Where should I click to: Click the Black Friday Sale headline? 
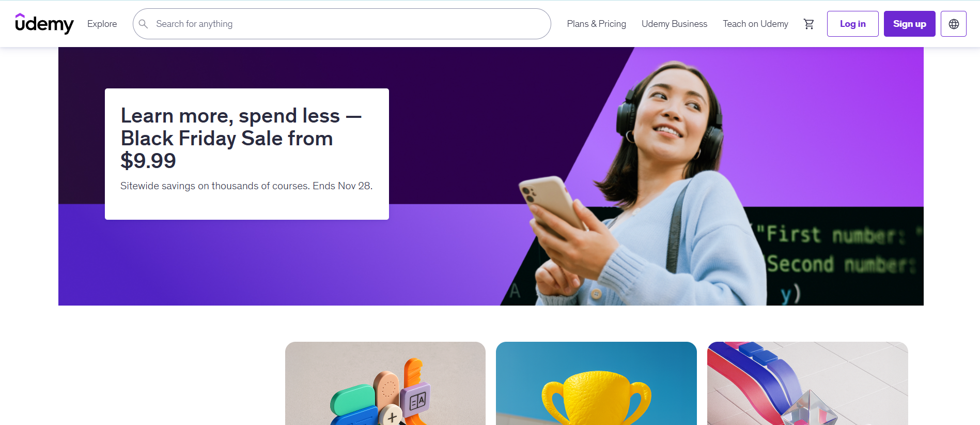tap(241, 138)
